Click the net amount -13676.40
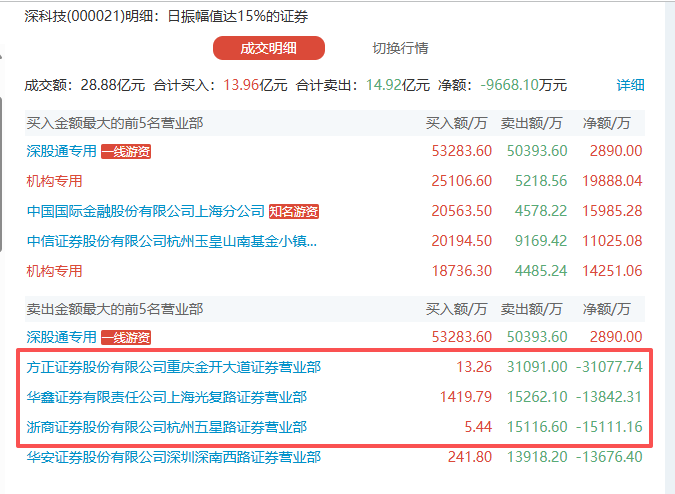Screen dimensions: 675x494 point(609,457)
